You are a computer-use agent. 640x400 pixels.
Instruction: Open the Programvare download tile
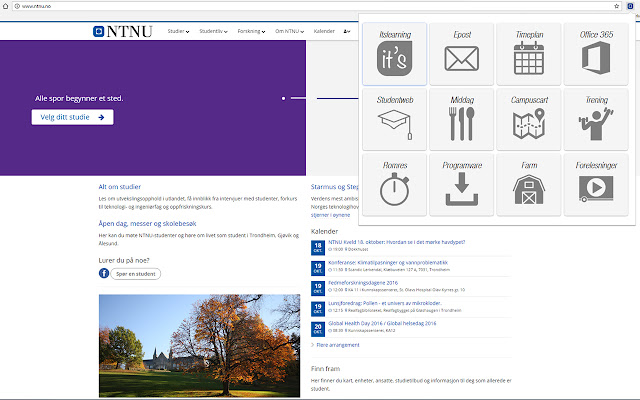pyautogui.click(x=462, y=184)
